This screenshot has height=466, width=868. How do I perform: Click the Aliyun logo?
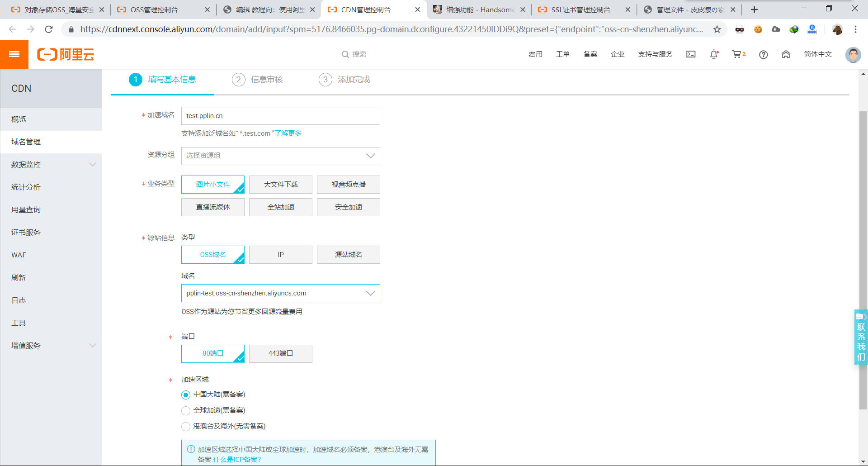pyautogui.click(x=66, y=54)
